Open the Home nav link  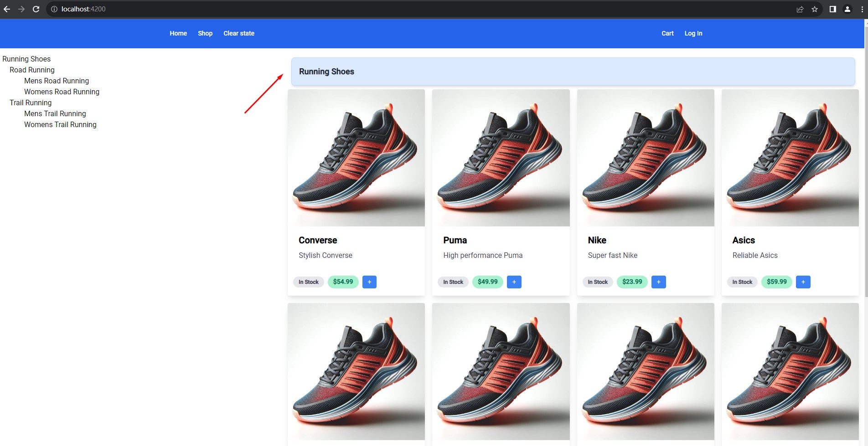[178, 33]
